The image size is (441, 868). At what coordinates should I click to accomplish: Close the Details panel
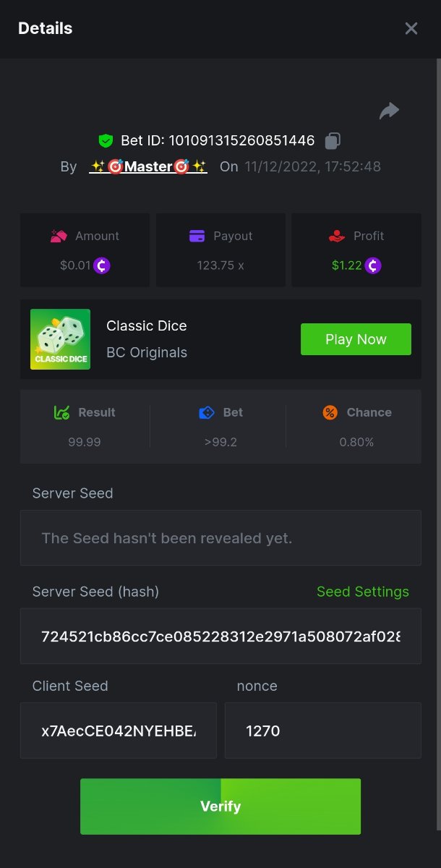pos(411,28)
